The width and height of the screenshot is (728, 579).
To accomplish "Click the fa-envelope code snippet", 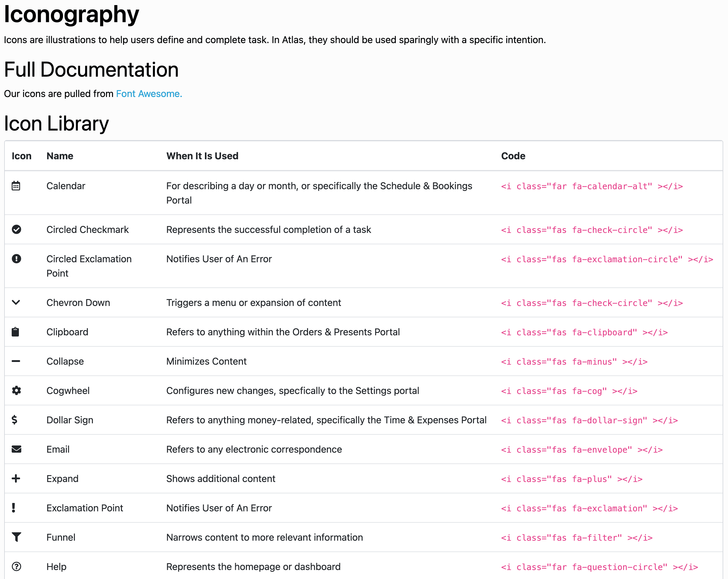I will [x=582, y=450].
